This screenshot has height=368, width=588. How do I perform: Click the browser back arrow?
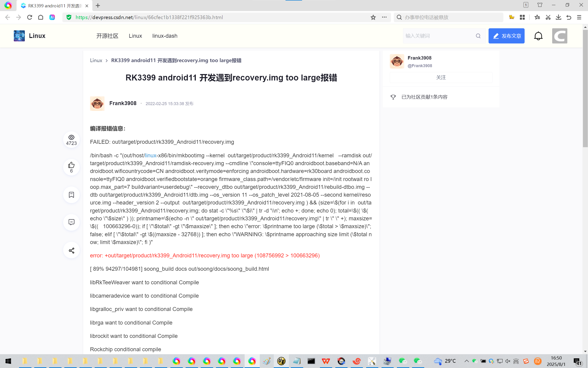tap(8, 17)
